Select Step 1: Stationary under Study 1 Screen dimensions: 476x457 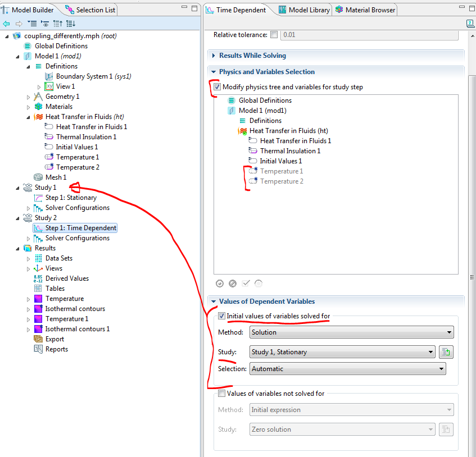click(x=71, y=198)
